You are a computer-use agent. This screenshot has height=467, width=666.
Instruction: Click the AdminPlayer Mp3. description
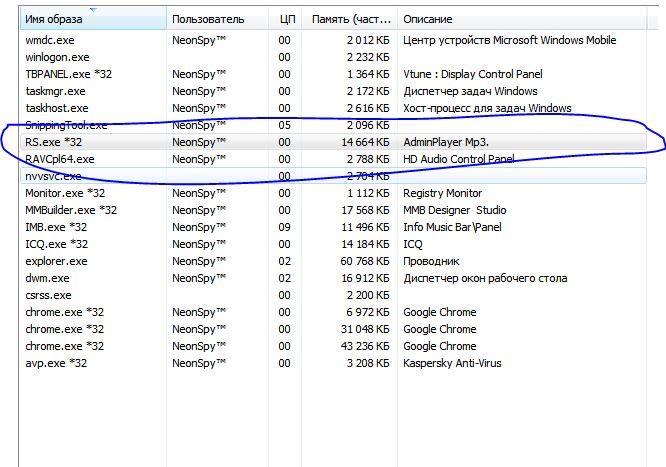point(446,142)
